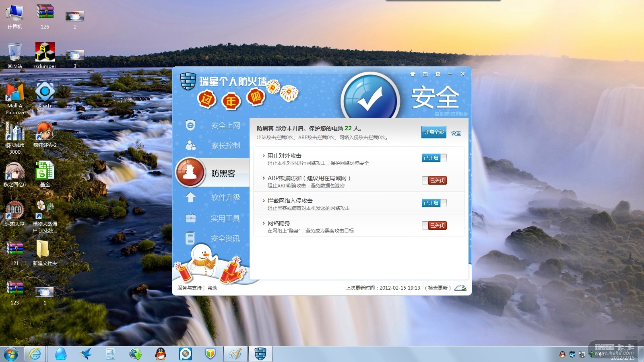Select the XueTr desktop icon
Screen dimensions: 644x362
pyautogui.click(x=45, y=95)
